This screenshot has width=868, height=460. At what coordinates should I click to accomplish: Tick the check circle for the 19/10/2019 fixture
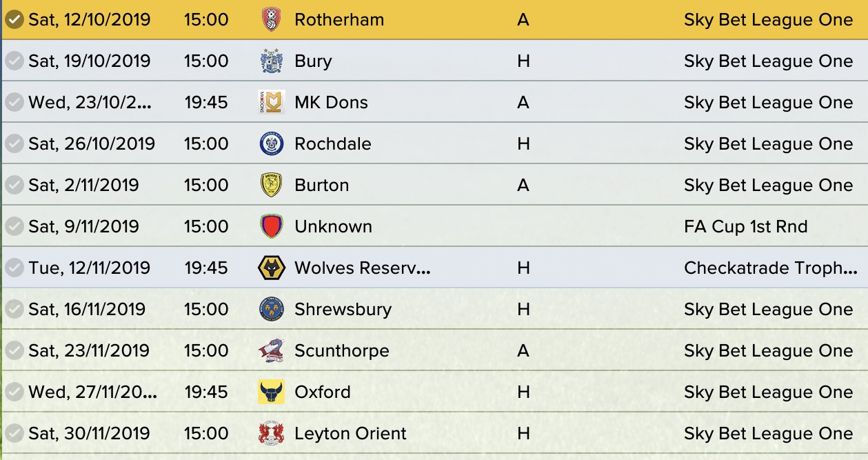[14, 61]
